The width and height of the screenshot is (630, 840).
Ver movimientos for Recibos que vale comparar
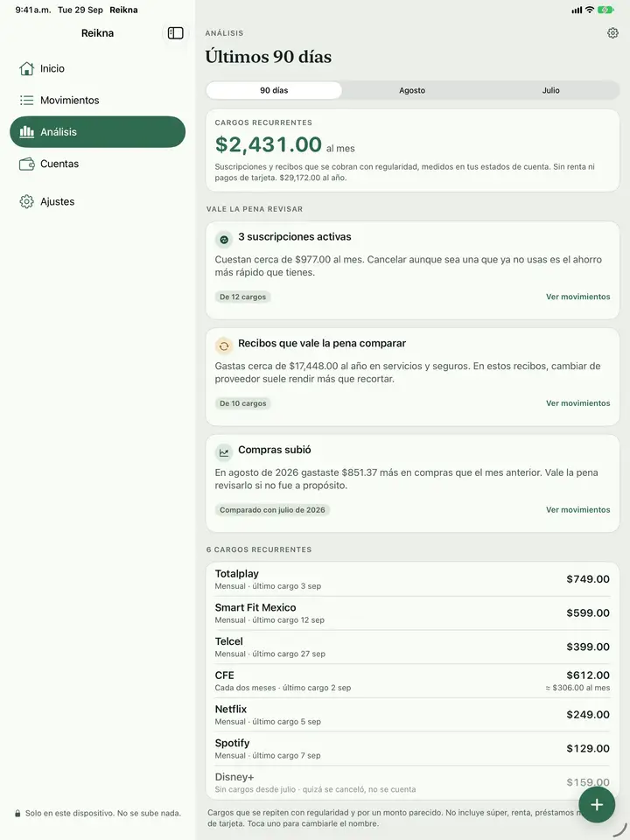tap(578, 403)
